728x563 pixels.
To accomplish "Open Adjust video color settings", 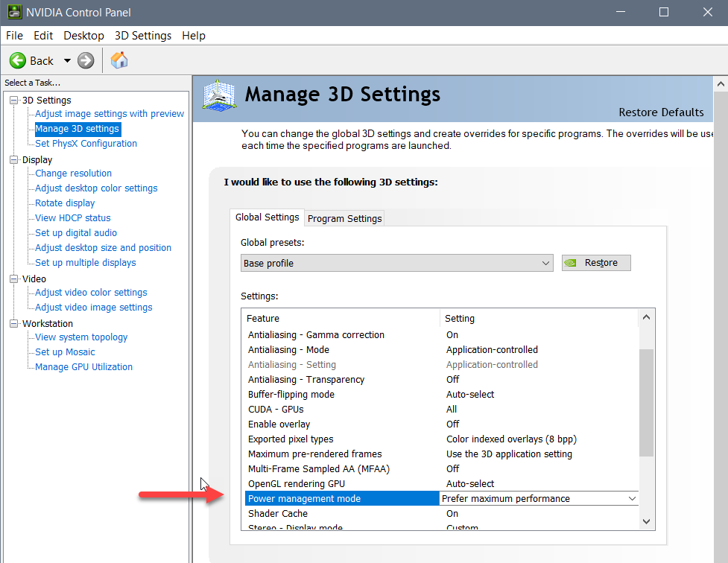I will [91, 293].
